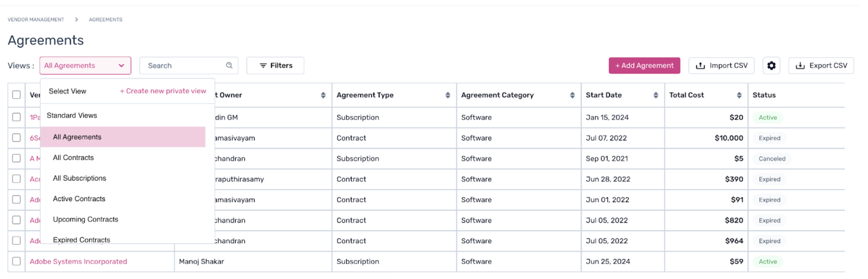The height and width of the screenshot is (279, 868).
Task: Click the Jul 07, 2022 start date
Action: tap(606, 138)
